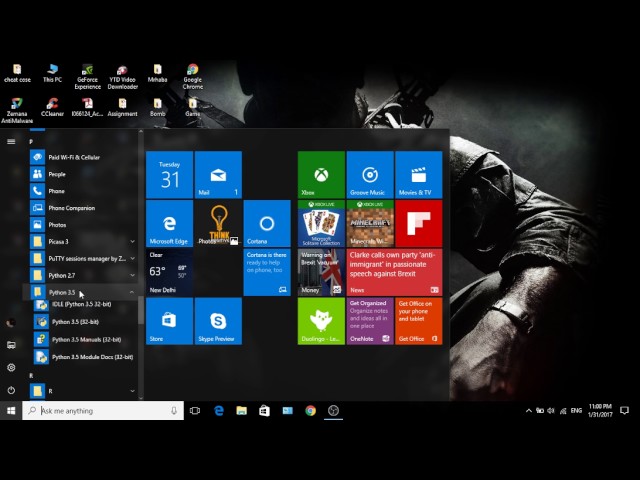Select the Google Chrome desktop shortcut
640x480 pixels.
pyautogui.click(x=193, y=76)
